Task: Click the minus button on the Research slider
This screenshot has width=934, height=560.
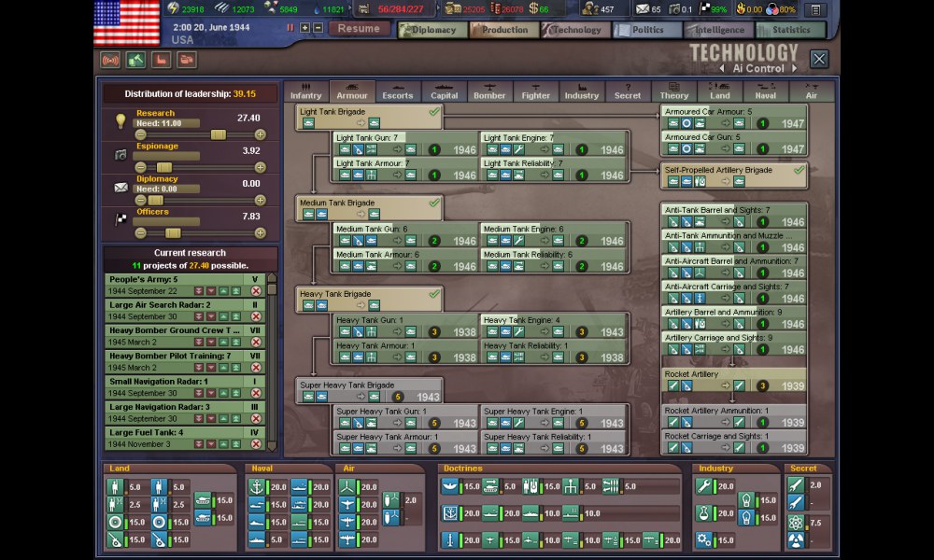Action: pos(141,134)
